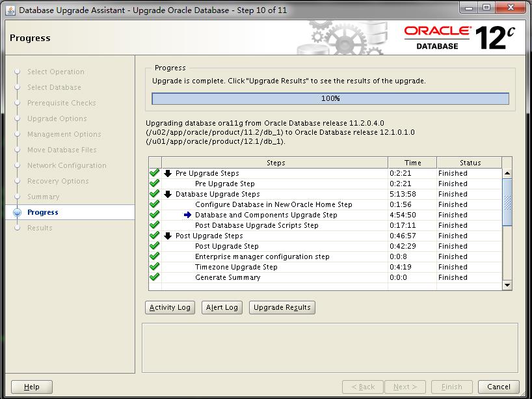Screen dimensions: 532x399
Task: Click the blue arrow on Database and Components Upgrade Step
Action: coord(187,215)
